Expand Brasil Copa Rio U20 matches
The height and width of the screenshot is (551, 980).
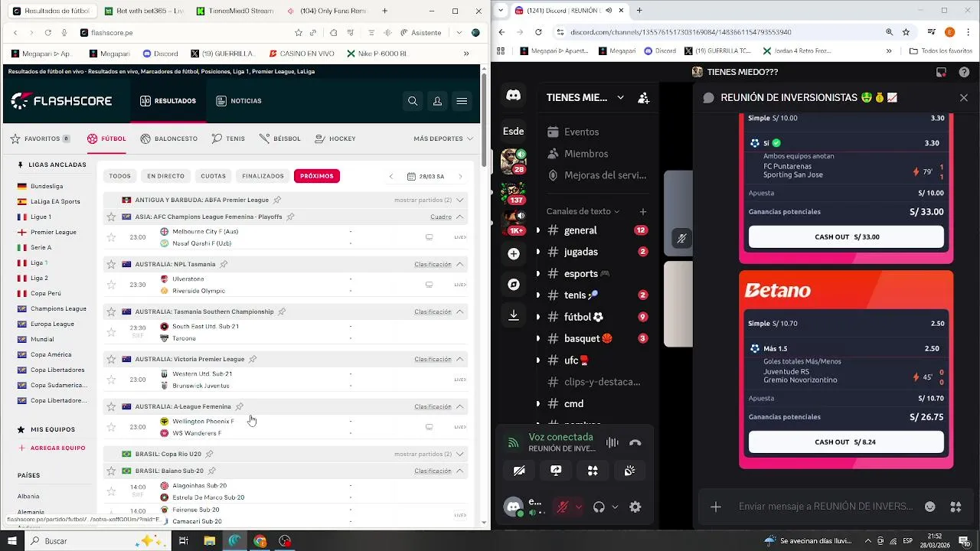(460, 454)
